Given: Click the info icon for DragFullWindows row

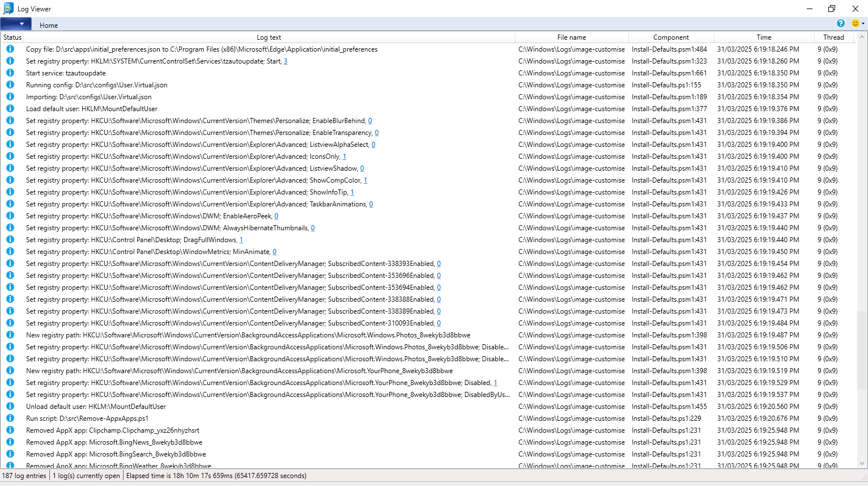Looking at the screenshot, I should pos(10,240).
